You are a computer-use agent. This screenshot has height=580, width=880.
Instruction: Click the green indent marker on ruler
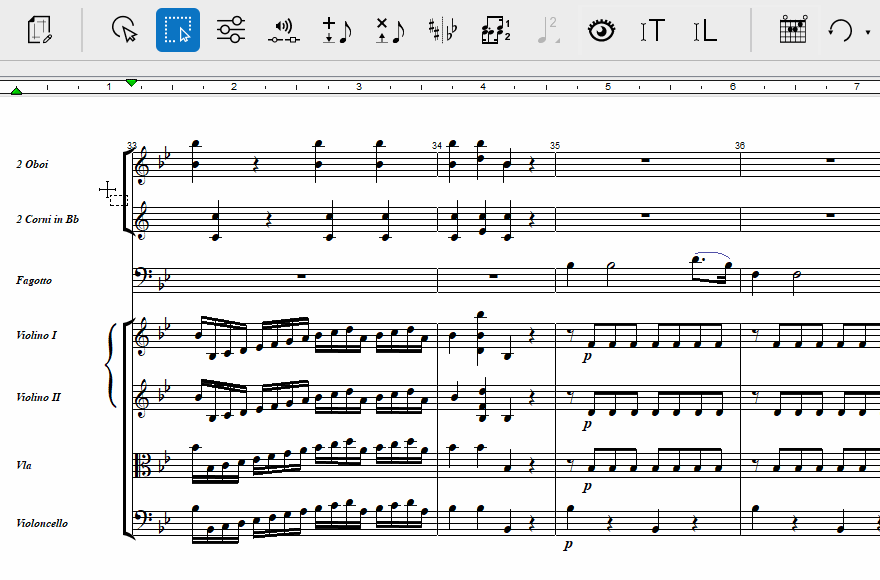click(132, 82)
